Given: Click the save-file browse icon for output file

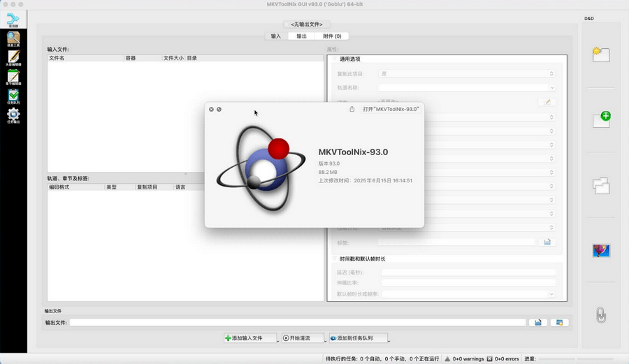Looking at the screenshot, I should [x=538, y=322].
